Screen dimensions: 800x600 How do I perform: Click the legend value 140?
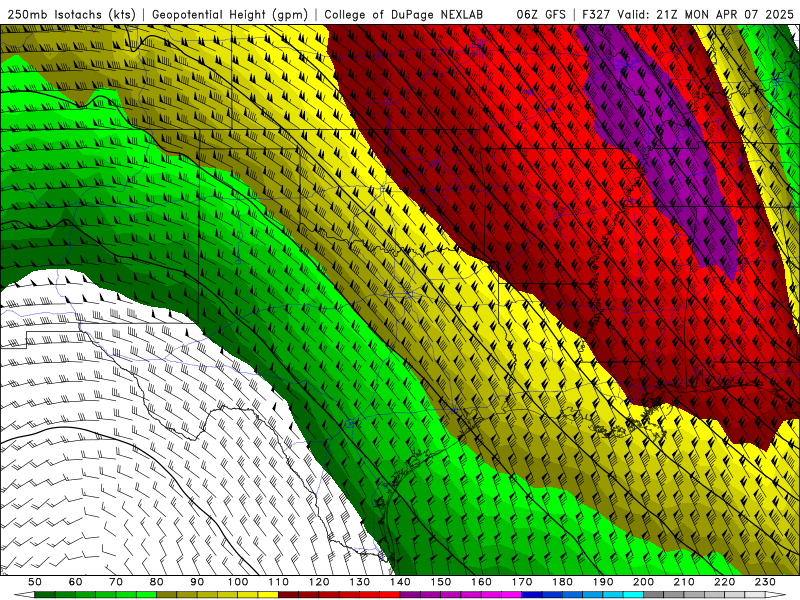400,582
